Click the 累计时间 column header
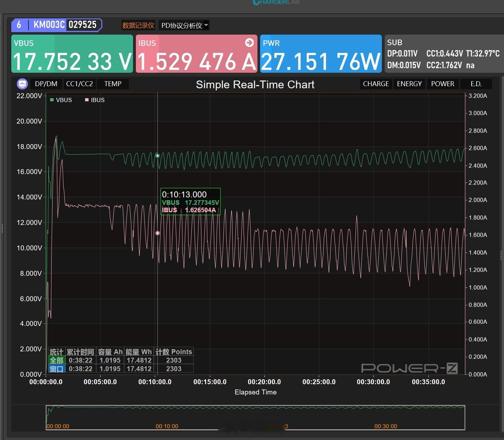Screen dimensions: 504x440 pos(80,352)
